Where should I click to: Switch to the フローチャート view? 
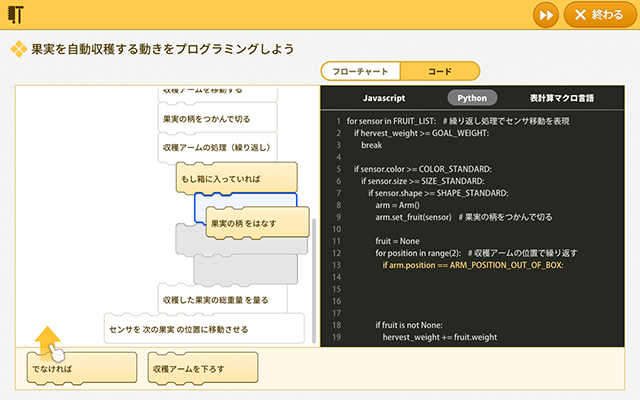[x=360, y=71]
